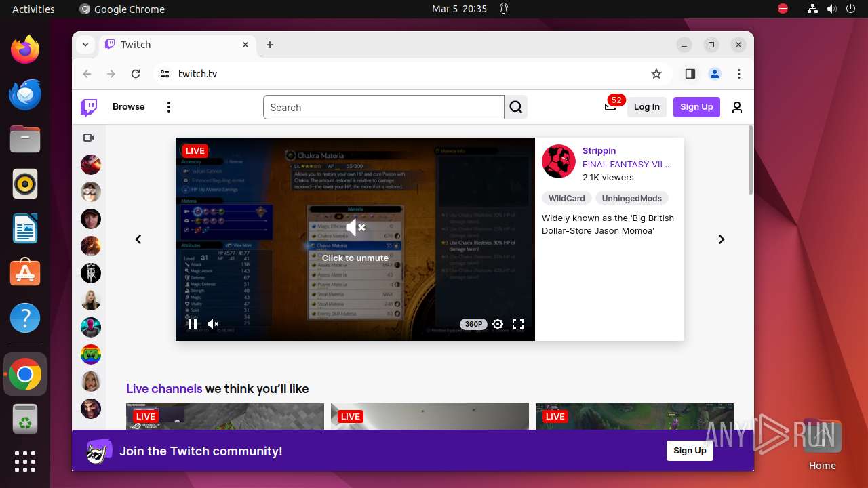Open Chrome three-dot menu

pyautogui.click(x=739, y=74)
